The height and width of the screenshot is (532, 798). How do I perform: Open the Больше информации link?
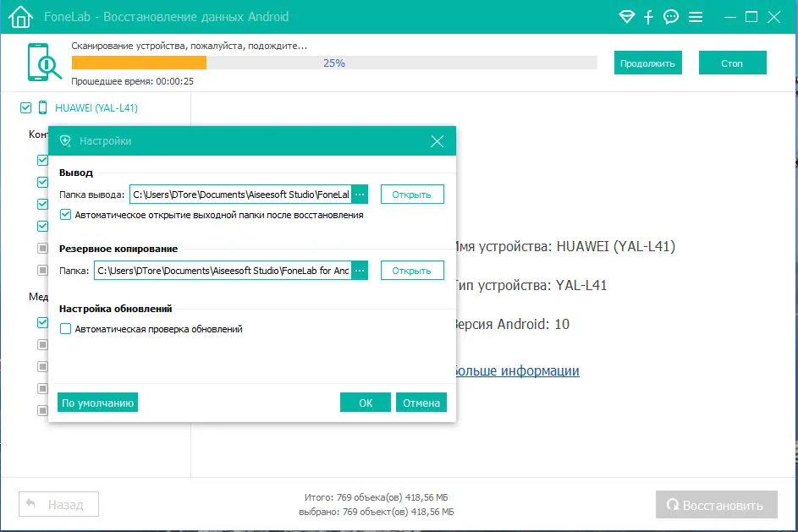click(516, 370)
